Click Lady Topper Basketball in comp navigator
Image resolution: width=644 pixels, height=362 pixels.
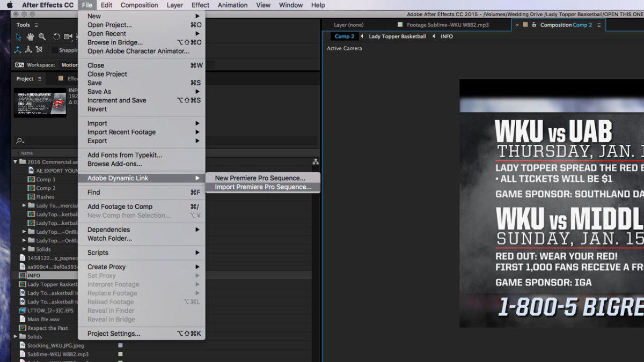pyautogui.click(x=397, y=36)
